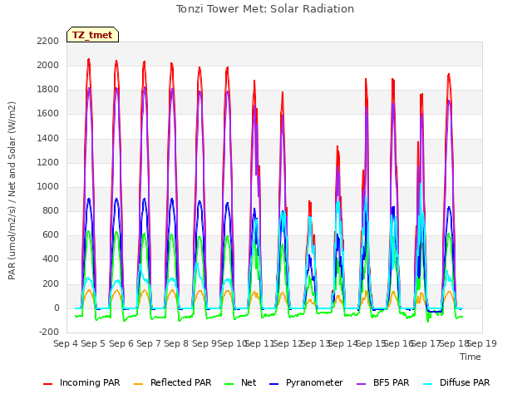Click the Sep 5 x-axis tick label
Image resolution: width=532 pixels, height=399 pixels.
pyautogui.click(x=93, y=343)
